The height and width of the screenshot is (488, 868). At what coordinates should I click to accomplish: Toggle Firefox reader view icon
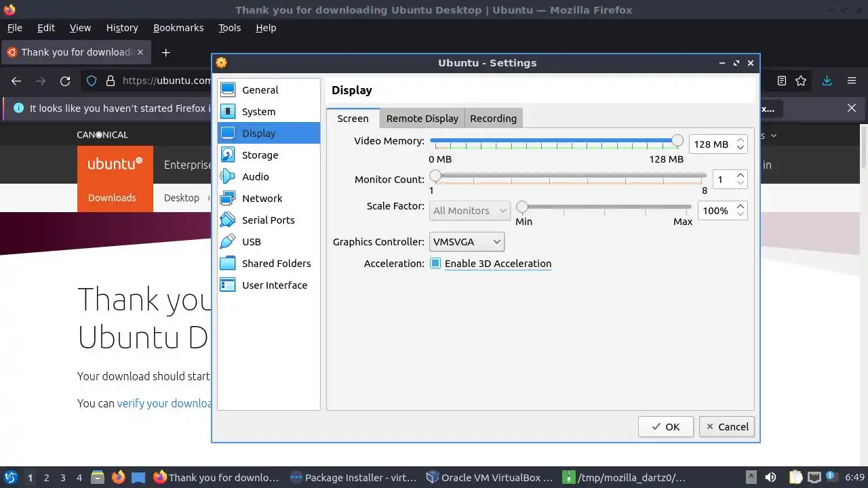click(x=782, y=81)
